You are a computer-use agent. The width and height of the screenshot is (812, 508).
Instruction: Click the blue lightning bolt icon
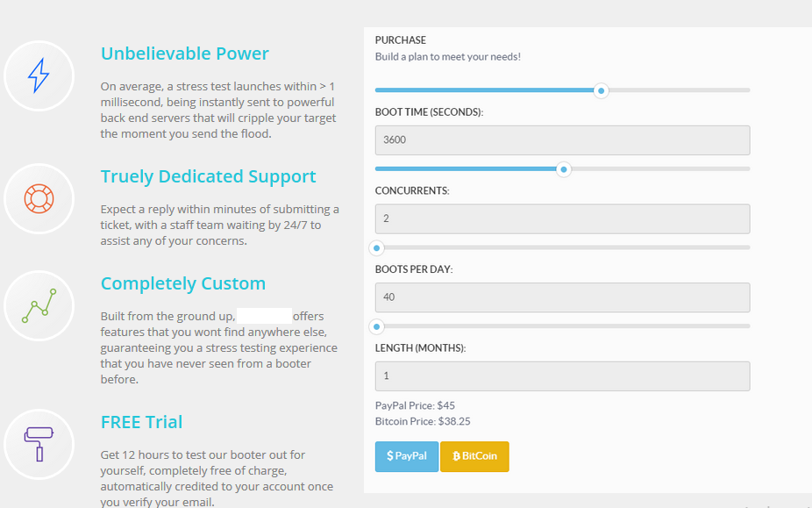click(x=39, y=75)
